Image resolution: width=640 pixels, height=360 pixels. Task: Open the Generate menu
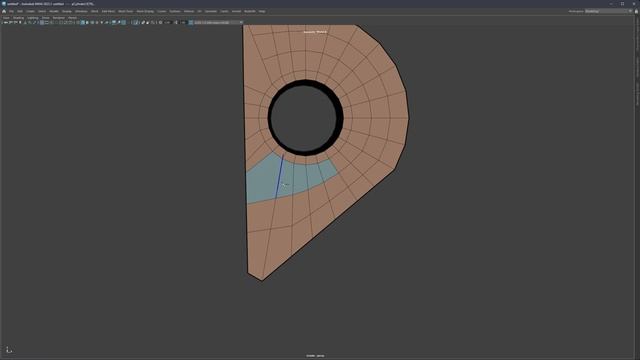[x=211, y=11]
